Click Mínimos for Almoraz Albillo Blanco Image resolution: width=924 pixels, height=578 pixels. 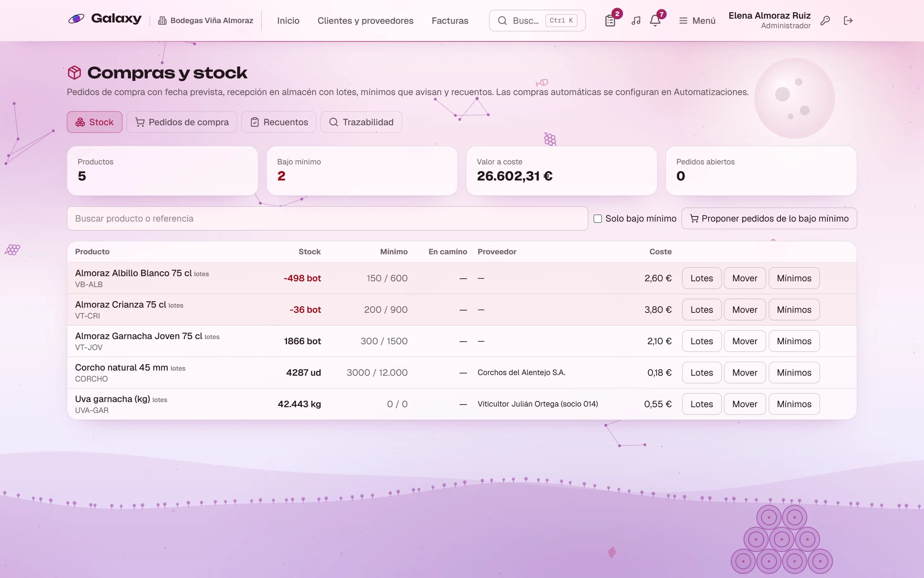click(x=794, y=278)
